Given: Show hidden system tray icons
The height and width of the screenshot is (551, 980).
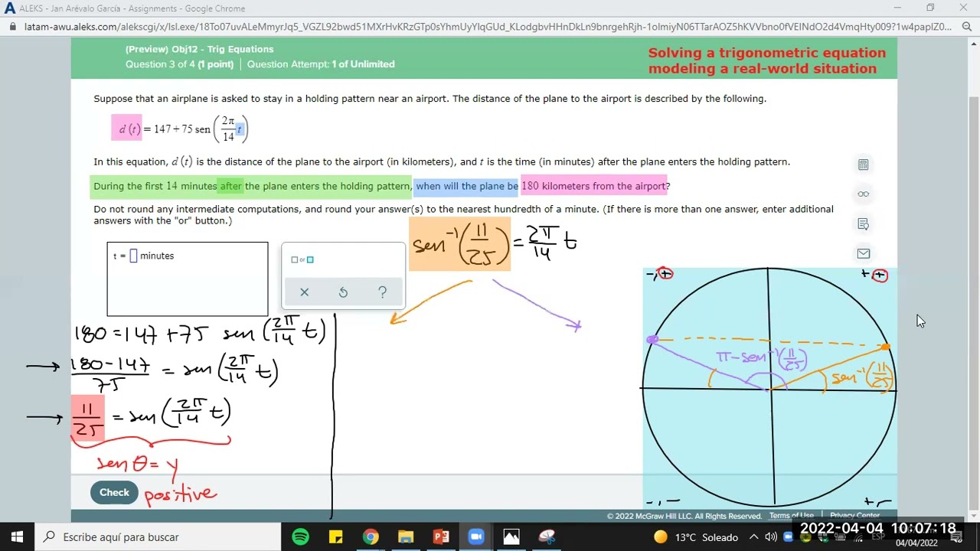Looking at the screenshot, I should tap(753, 536).
